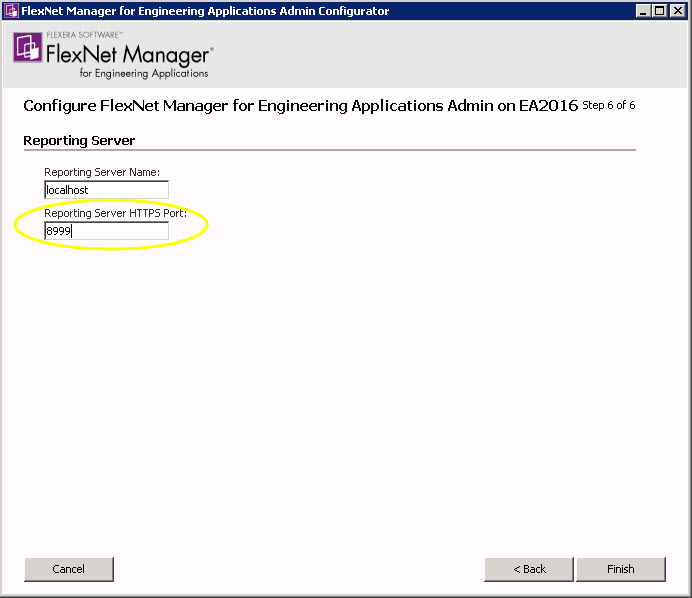The width and height of the screenshot is (692, 598).
Task: Go back with the < Back button
Action: [x=529, y=569]
